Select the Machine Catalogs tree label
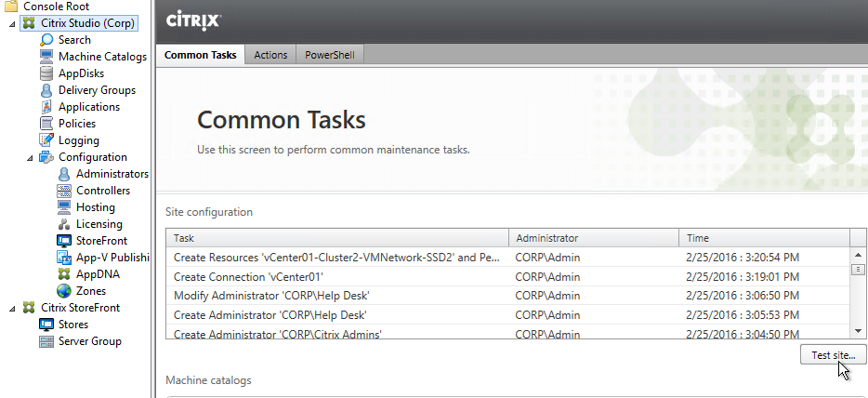 tap(102, 57)
